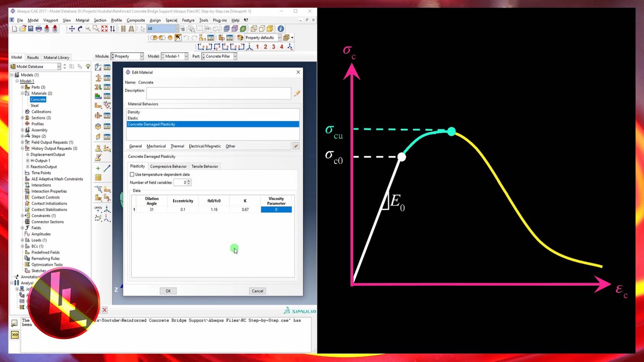Expand the Parts (3) tree node
This screenshot has width=644, height=362.
tap(22, 87)
